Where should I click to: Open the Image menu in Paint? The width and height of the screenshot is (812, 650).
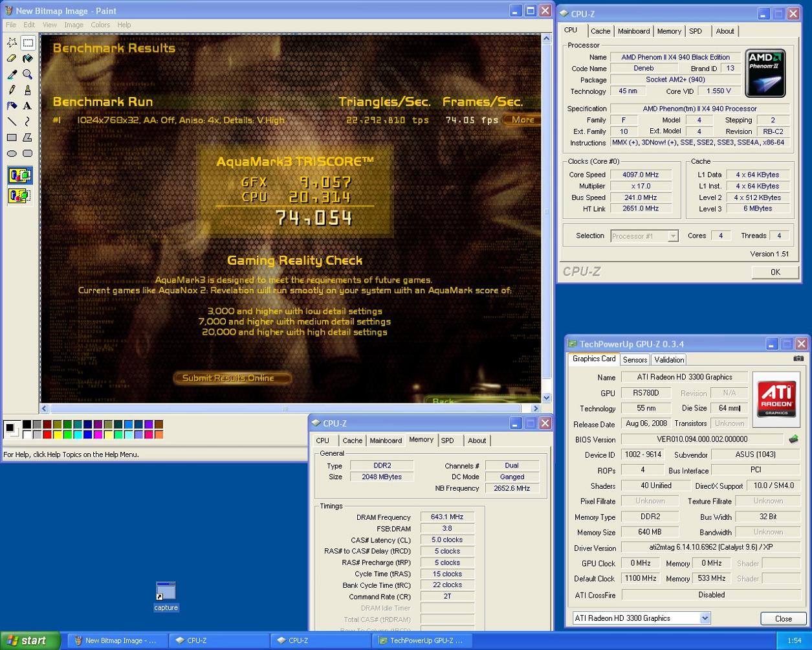click(x=74, y=25)
